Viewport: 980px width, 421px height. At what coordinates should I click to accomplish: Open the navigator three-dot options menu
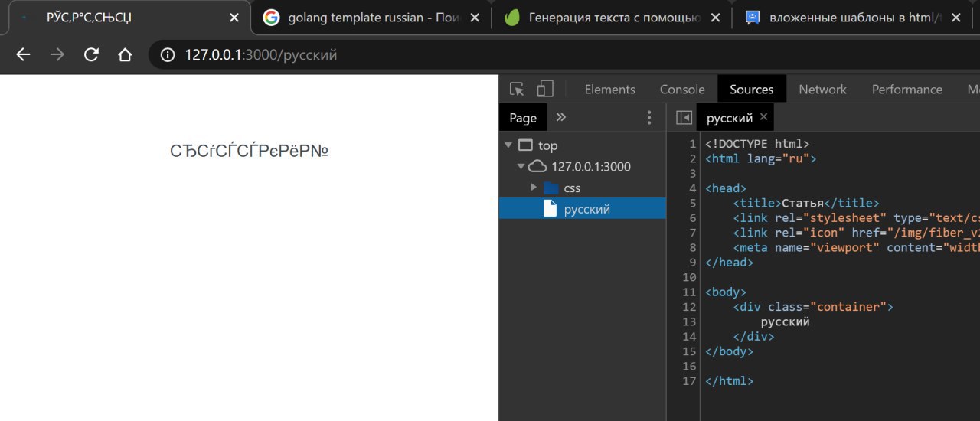tap(649, 118)
